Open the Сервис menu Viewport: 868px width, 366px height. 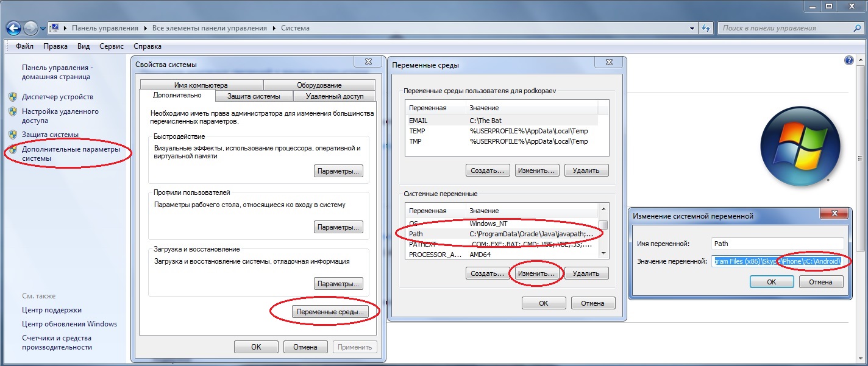(112, 46)
